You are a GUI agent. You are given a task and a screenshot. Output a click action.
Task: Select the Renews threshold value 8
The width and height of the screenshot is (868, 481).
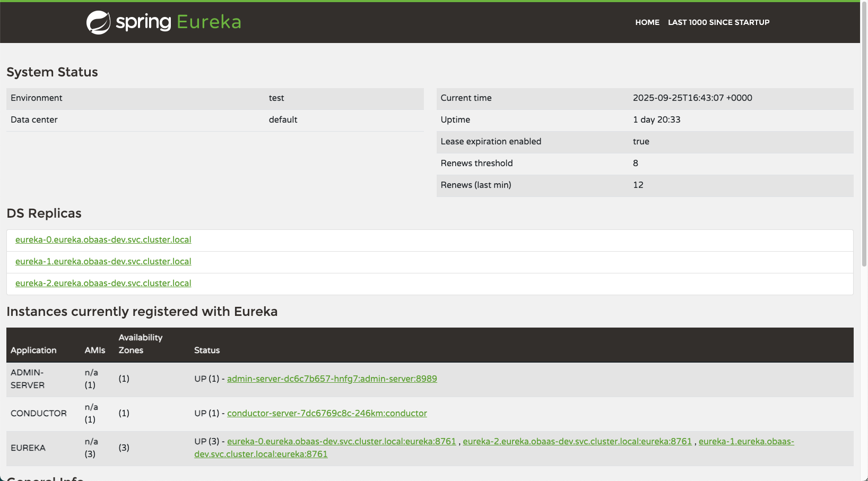click(636, 163)
